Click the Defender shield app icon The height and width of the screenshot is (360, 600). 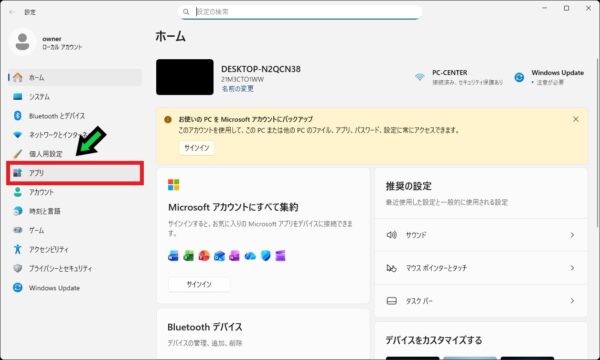pyautogui.click(x=265, y=256)
